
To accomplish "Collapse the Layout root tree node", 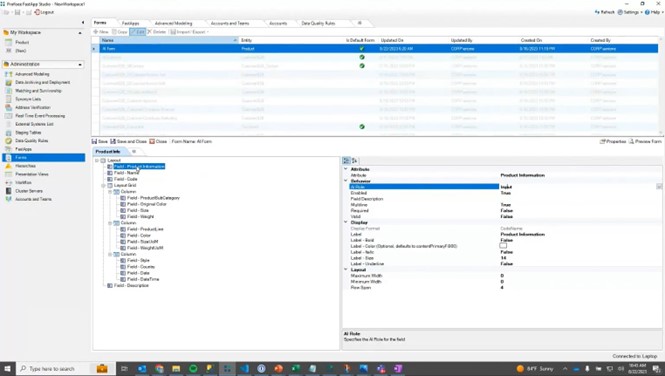I will tap(97, 161).
